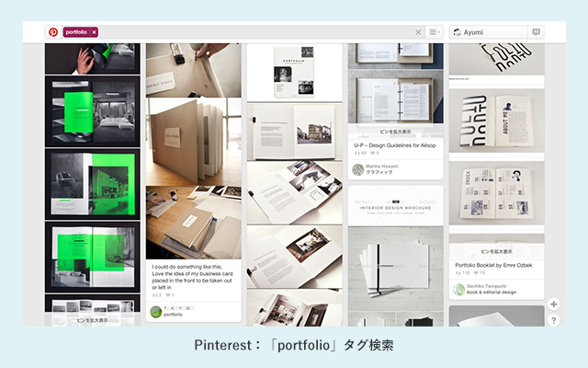Image resolution: width=588 pixels, height=368 pixels.
Task: Open Sachiko Taniguchi's profile avatar
Action: pyautogui.click(x=459, y=289)
